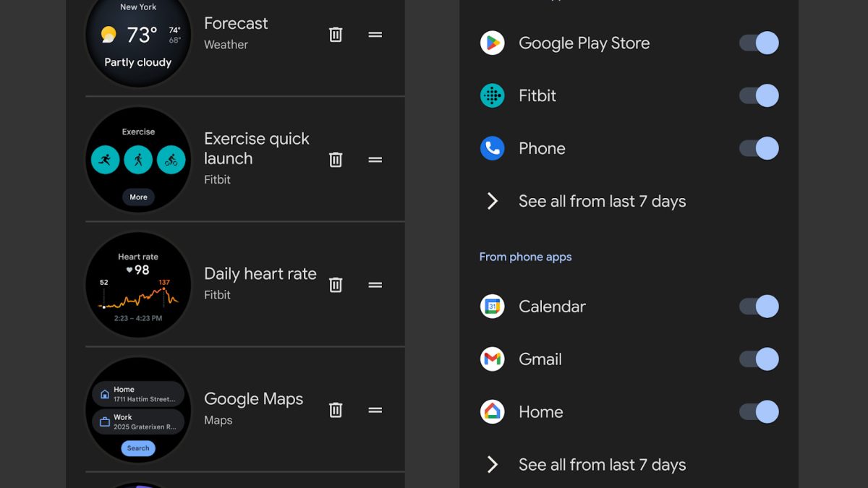Image resolution: width=868 pixels, height=488 pixels.
Task: Toggle Home app notifications
Action: pyautogui.click(x=759, y=412)
